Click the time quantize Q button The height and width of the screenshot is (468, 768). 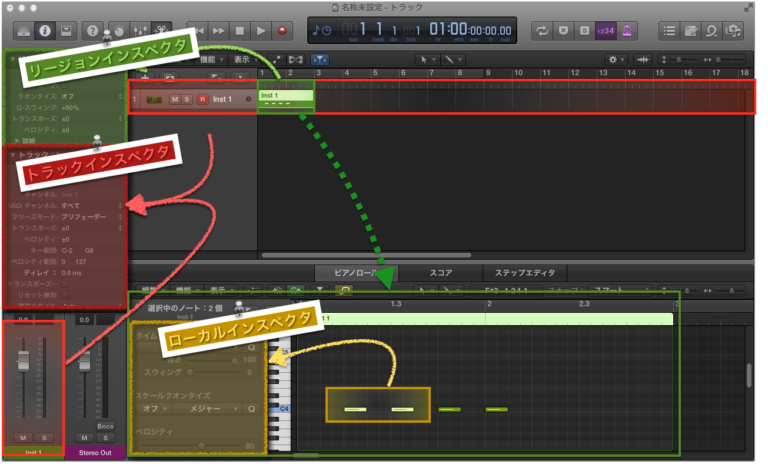pos(251,347)
